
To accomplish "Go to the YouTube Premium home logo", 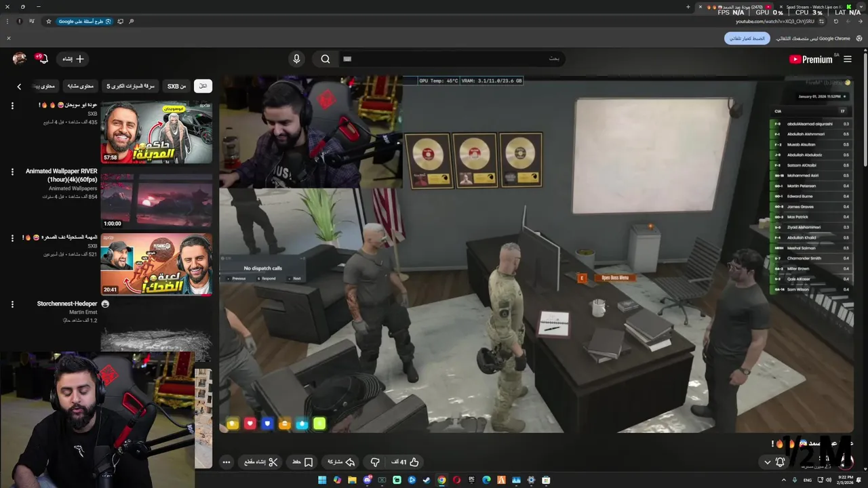I will (x=811, y=60).
